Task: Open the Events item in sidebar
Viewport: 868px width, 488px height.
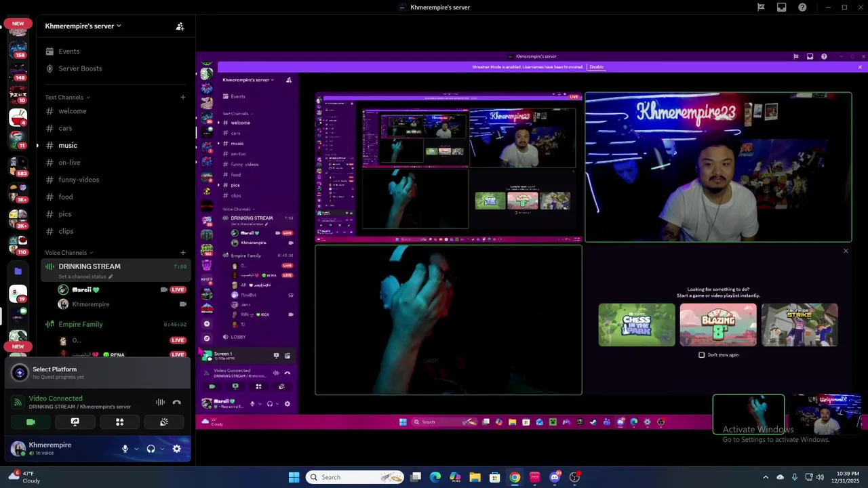Action: tap(115, 52)
